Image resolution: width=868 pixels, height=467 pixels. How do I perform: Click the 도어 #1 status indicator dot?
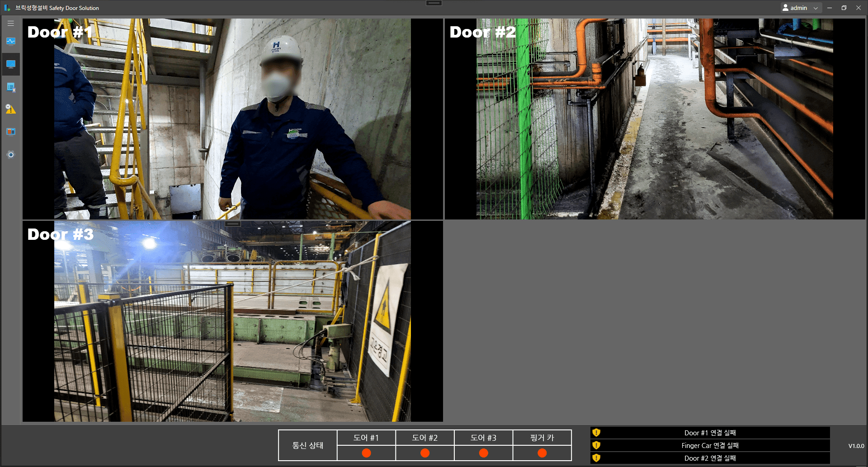[x=366, y=453]
